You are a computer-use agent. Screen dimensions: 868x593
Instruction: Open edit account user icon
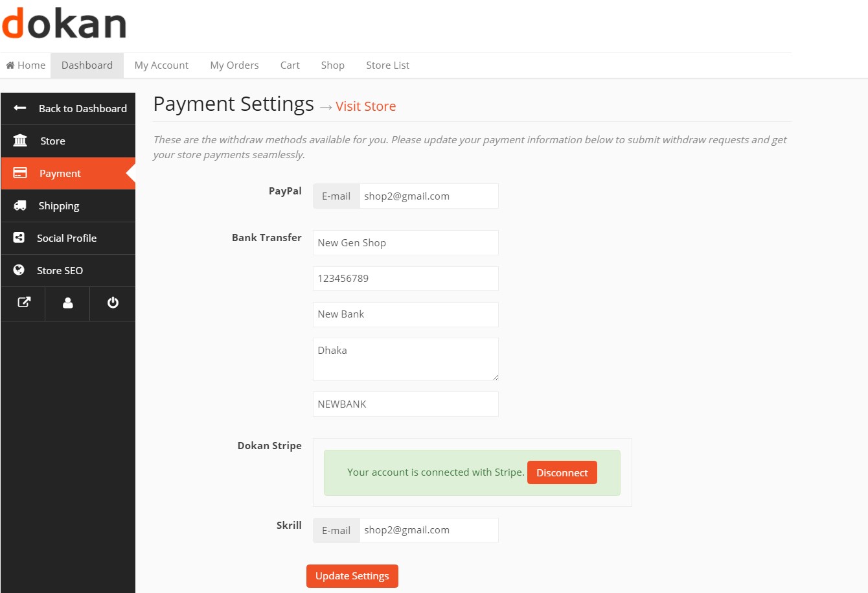[67, 303]
